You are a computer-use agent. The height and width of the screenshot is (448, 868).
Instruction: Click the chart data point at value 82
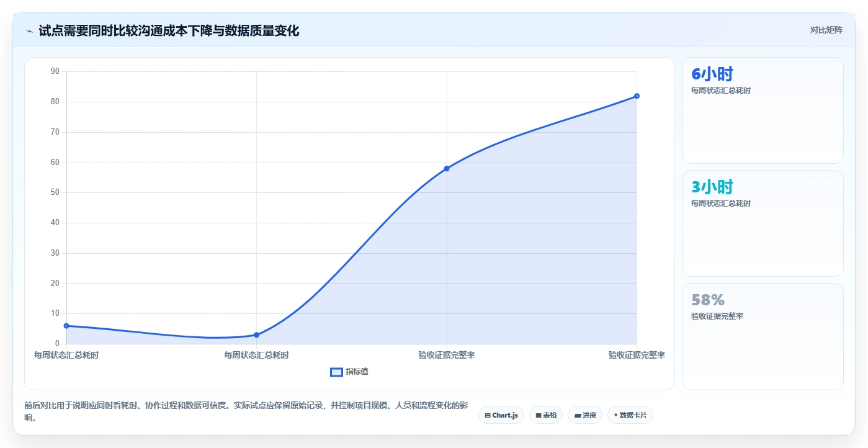tap(637, 96)
